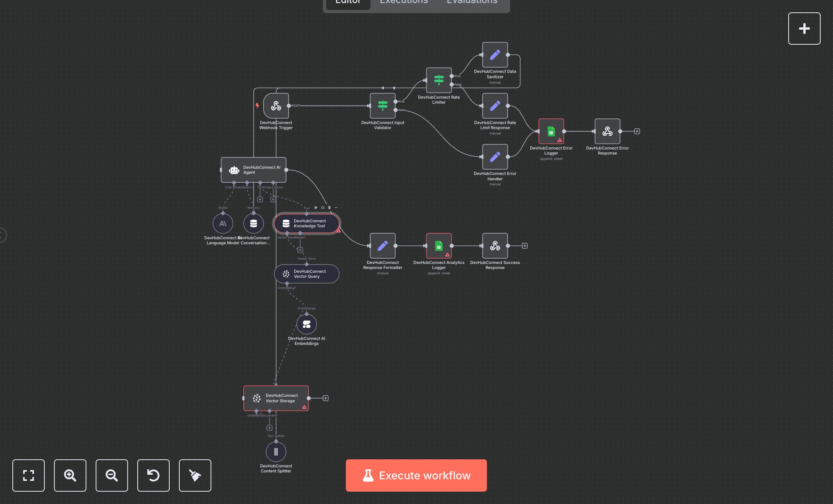
Task: Execute Knowledge Tool with its play icon
Action: 315,207
